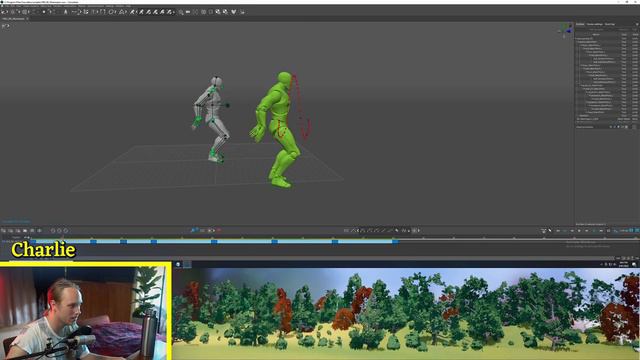Switch to the Outliner tab in the right panel
This screenshot has height=360, width=640.
[x=580, y=24]
